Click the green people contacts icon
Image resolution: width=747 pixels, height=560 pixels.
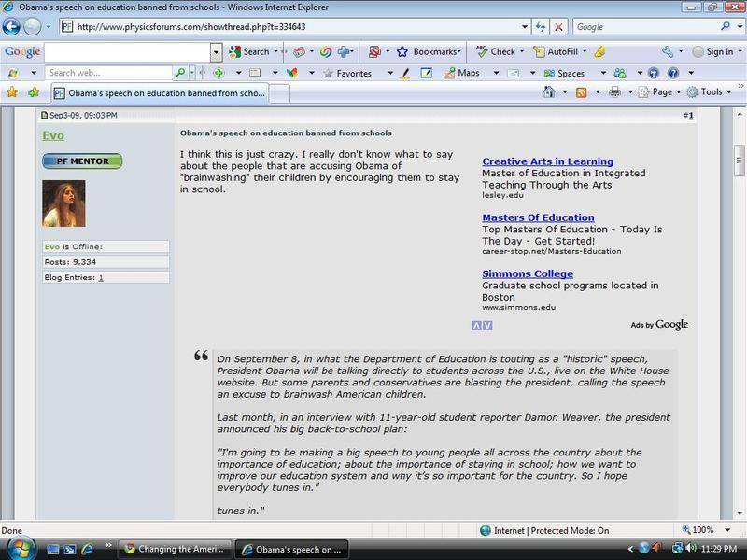(x=620, y=73)
